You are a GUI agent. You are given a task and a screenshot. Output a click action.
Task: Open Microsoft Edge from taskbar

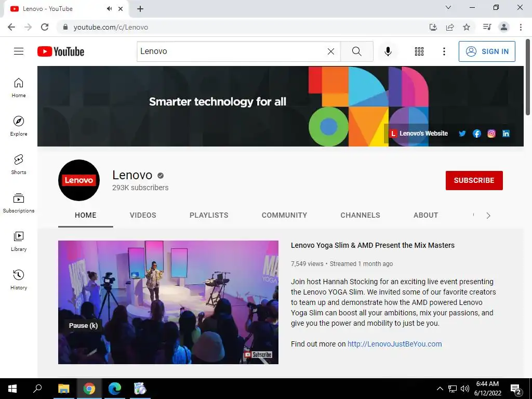115,389
